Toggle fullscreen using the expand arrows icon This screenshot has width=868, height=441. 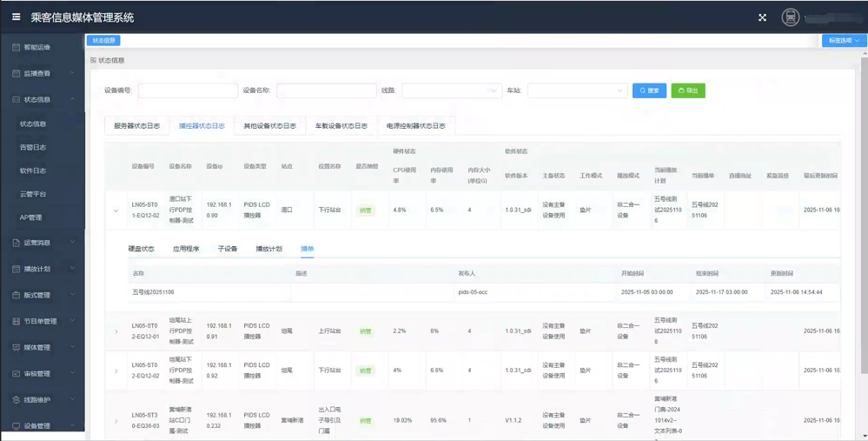point(762,17)
